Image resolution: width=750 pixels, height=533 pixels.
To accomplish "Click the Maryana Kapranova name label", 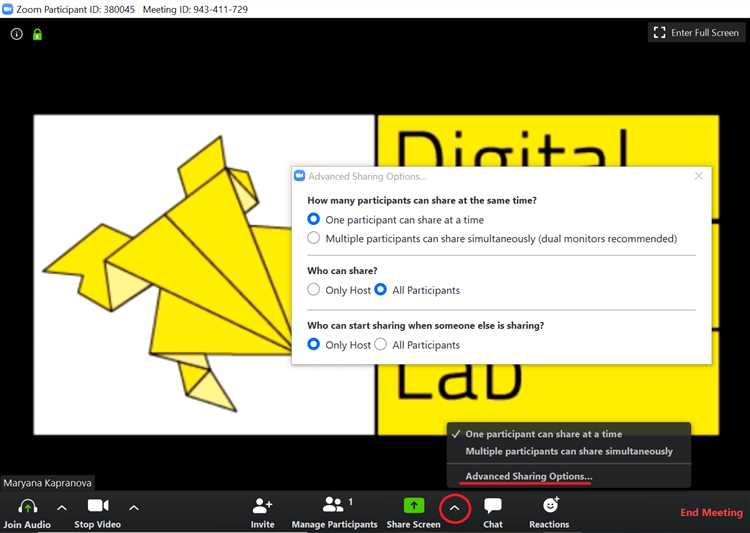I will (47, 483).
